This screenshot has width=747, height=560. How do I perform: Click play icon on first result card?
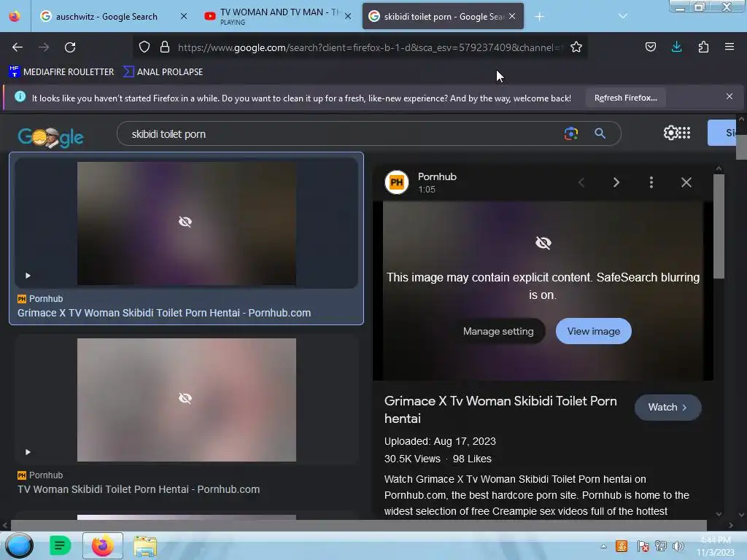28,276
